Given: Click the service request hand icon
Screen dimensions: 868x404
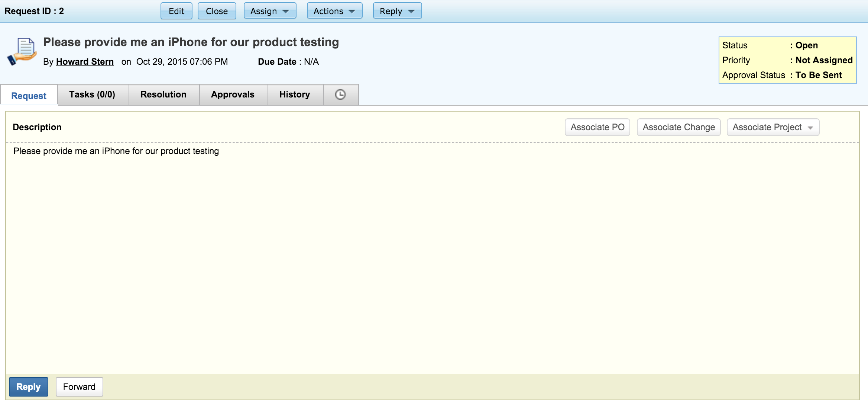Looking at the screenshot, I should coord(22,52).
